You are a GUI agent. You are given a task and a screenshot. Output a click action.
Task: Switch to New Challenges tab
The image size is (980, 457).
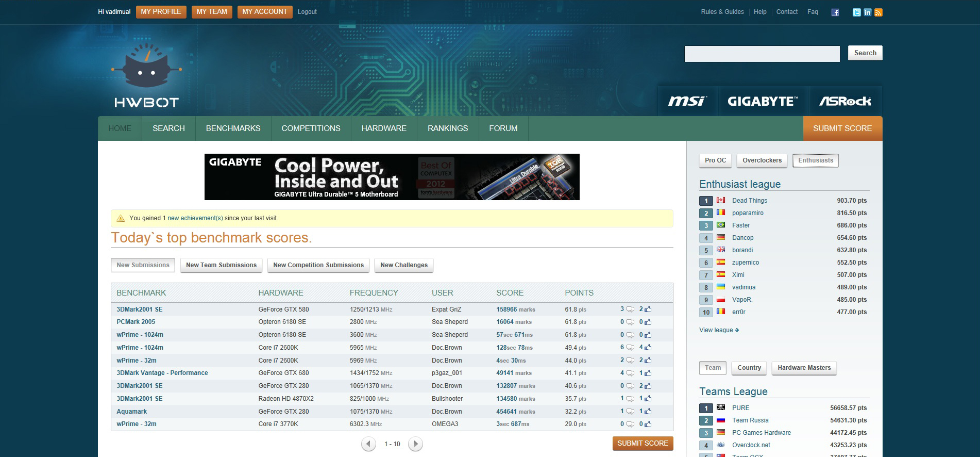[404, 265]
